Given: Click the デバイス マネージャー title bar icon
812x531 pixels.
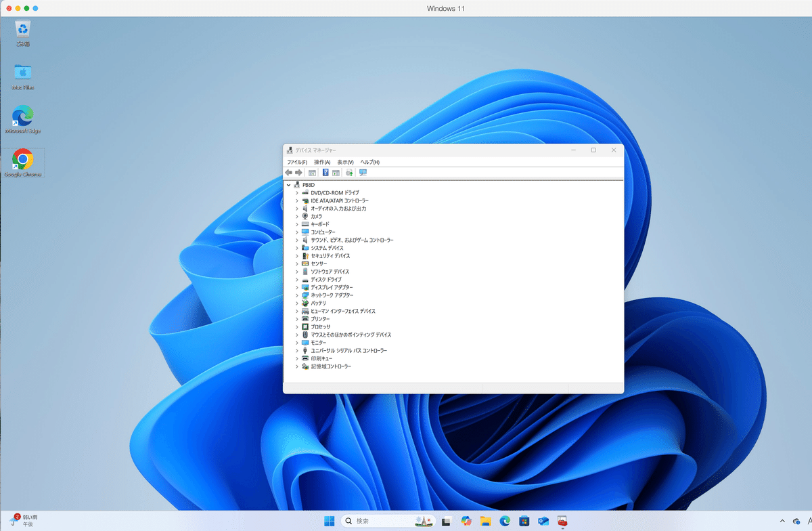Looking at the screenshot, I should (290, 150).
